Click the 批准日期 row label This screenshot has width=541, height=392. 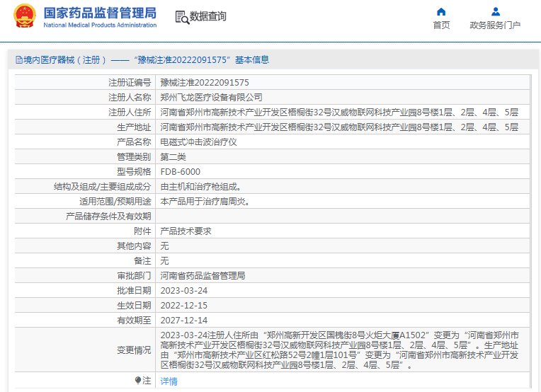pos(134,291)
